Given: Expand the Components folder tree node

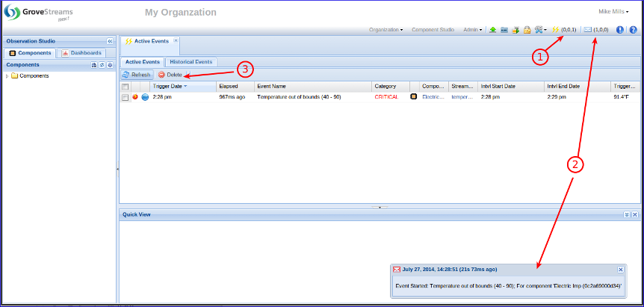Looking at the screenshot, I should coord(7,75).
